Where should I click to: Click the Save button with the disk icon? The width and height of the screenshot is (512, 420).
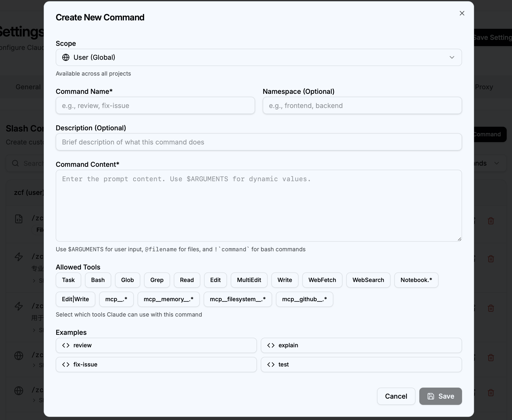[x=440, y=396]
